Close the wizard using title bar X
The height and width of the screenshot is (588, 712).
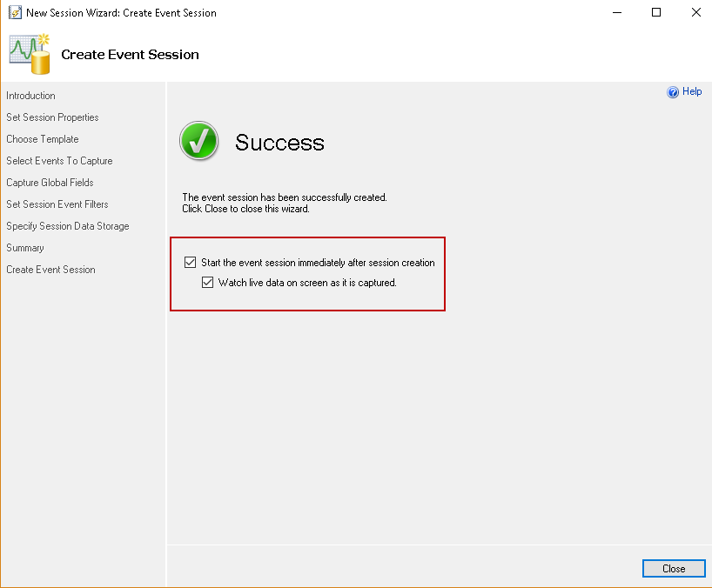(695, 12)
